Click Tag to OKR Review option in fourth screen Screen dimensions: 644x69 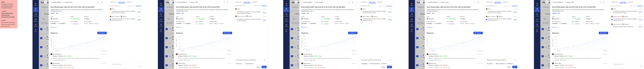(500, 64)
